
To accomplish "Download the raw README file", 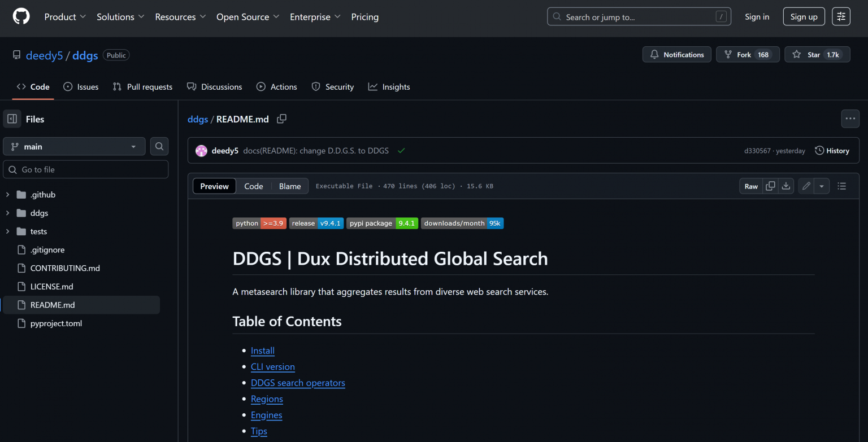I will 786,186.
